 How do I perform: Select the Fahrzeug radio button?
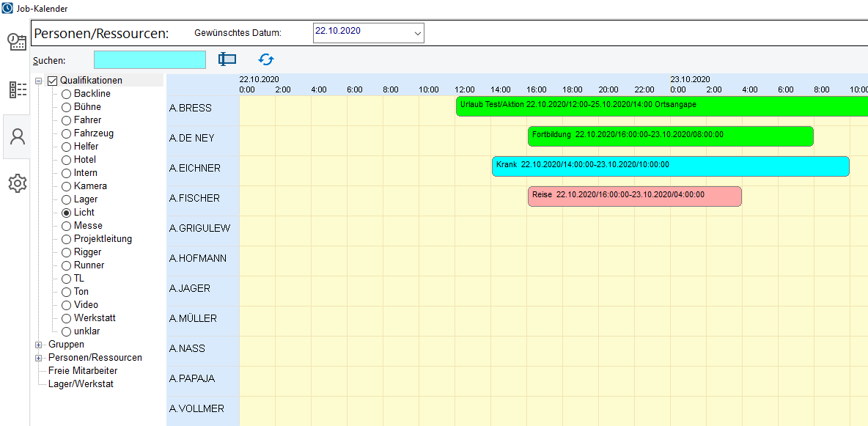tap(67, 133)
